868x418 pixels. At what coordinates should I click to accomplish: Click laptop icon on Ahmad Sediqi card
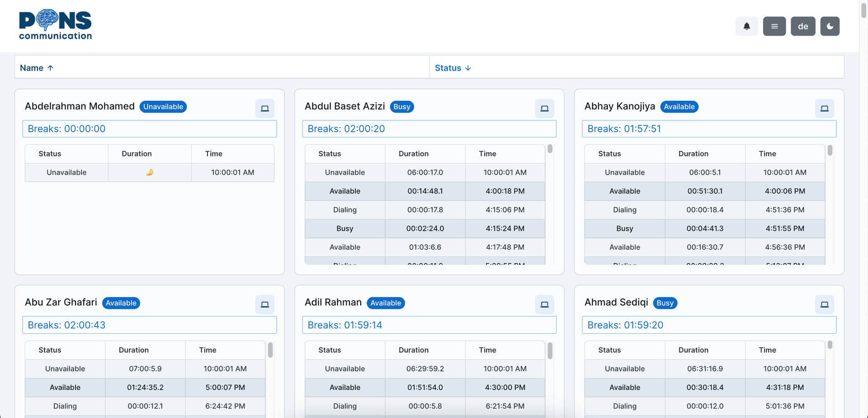(824, 304)
